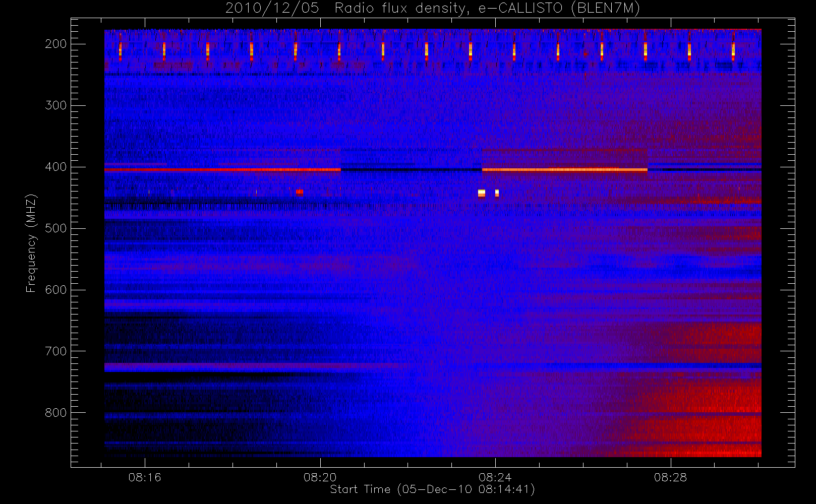Screen dimensions: 816x504
Task: Click the 08:24 time tick label
Action: [495, 477]
